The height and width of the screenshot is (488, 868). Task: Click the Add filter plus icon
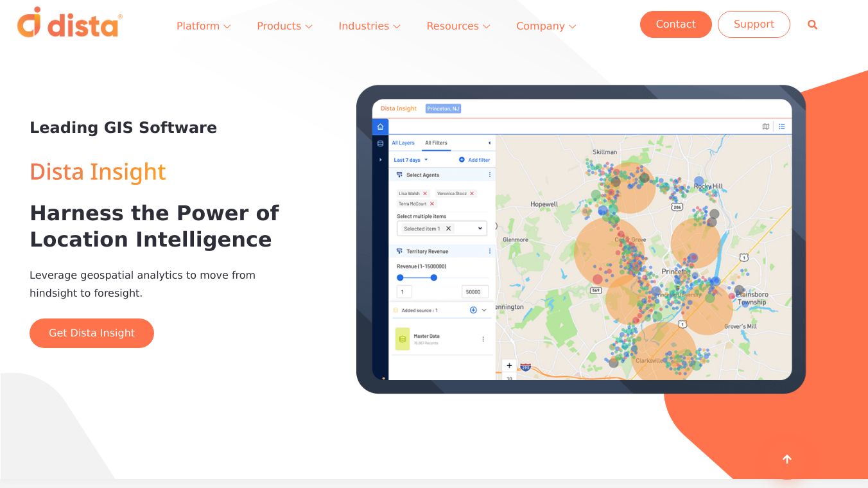click(462, 160)
